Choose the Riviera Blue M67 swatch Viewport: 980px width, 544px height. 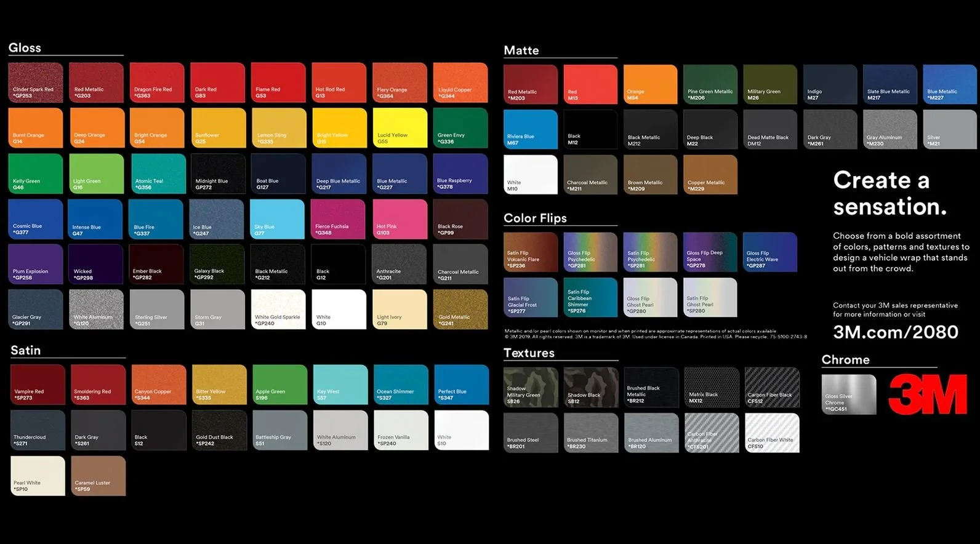click(531, 129)
